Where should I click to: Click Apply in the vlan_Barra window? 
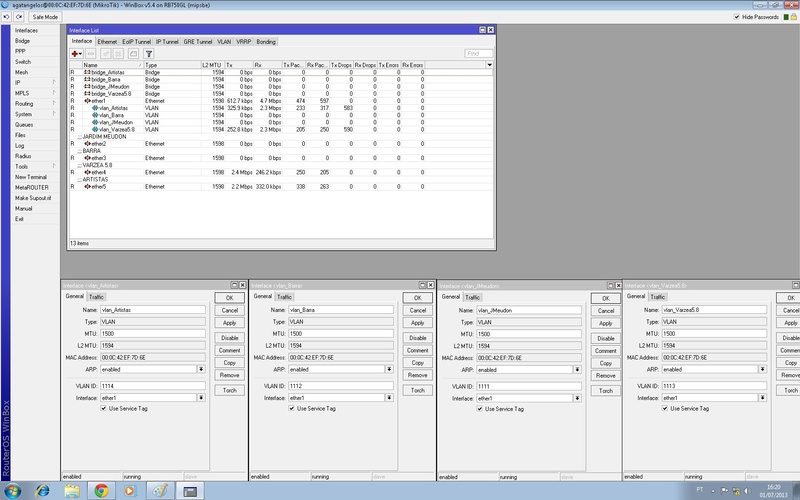point(417,323)
